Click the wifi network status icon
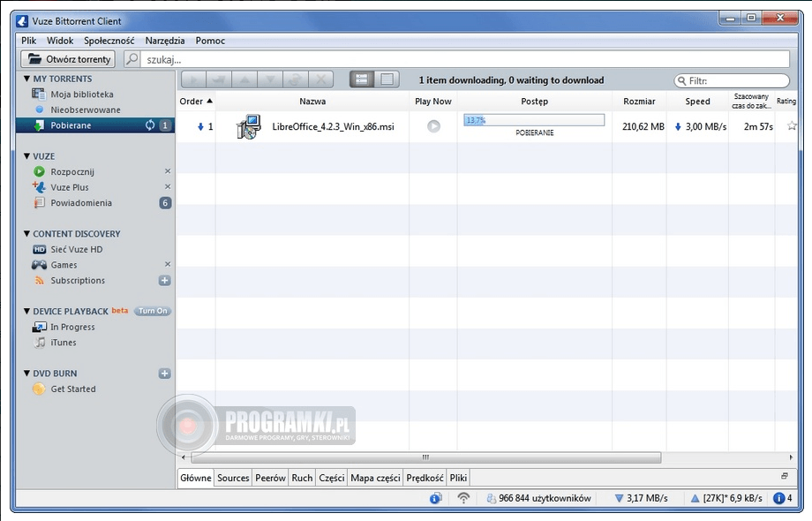 pos(463,498)
